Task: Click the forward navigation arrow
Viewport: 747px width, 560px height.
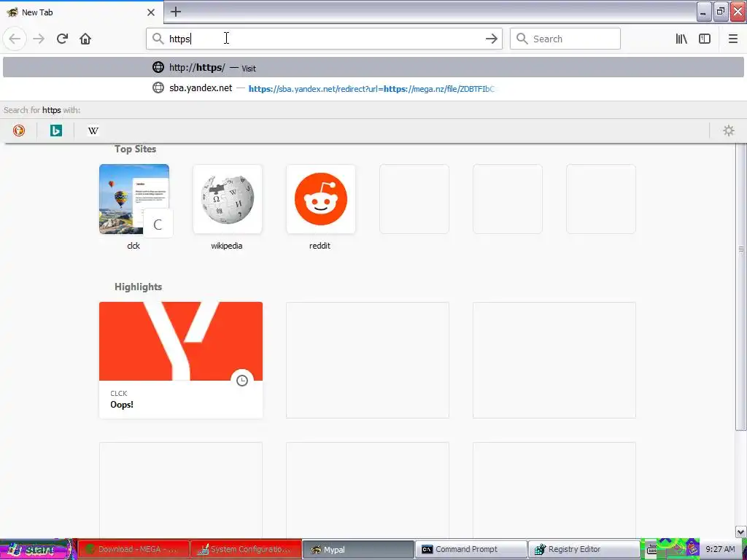Action: point(39,39)
